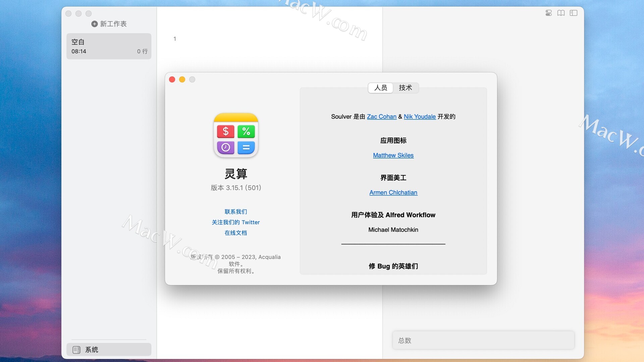This screenshot has height=362, width=644.
Task: Open the Armen Chlchatian link
Action: pos(393,193)
